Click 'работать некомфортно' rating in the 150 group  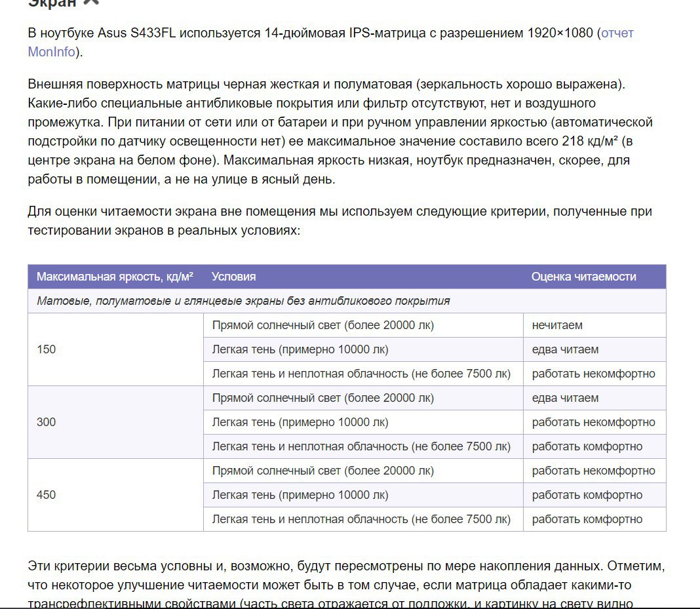coord(594,374)
